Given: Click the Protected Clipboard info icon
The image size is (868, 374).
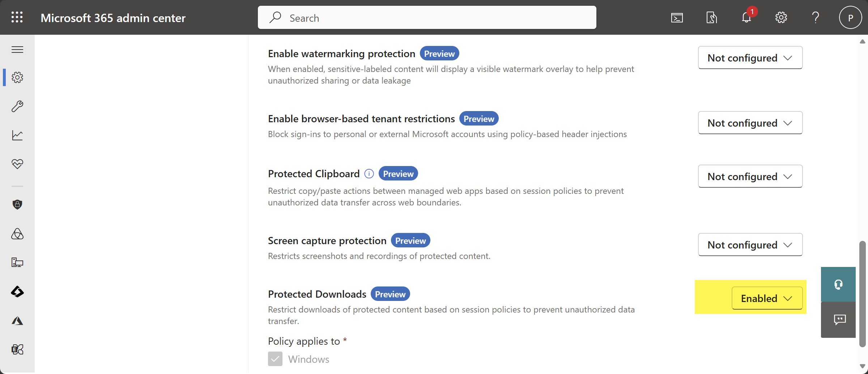Looking at the screenshot, I should [x=369, y=174].
